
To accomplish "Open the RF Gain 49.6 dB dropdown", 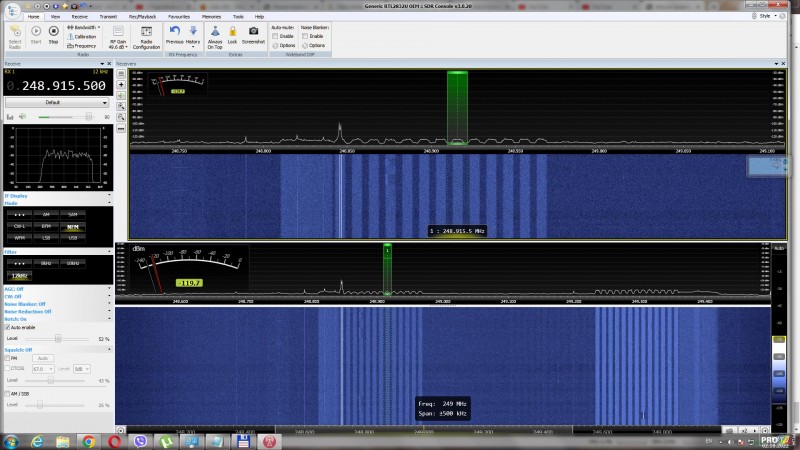I will tap(116, 45).
